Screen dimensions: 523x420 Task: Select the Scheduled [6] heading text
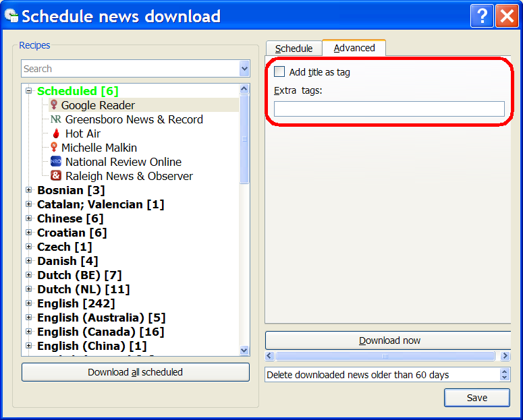[x=78, y=91]
